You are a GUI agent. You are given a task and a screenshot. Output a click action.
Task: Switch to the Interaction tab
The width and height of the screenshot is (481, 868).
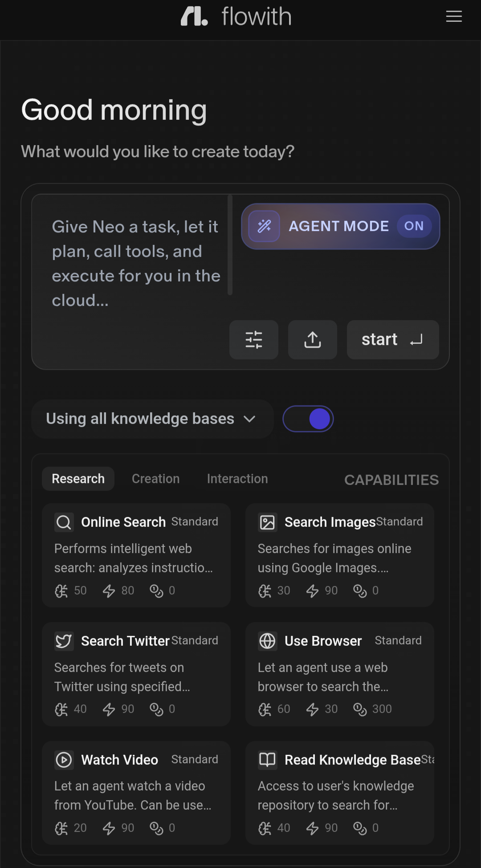[237, 479]
